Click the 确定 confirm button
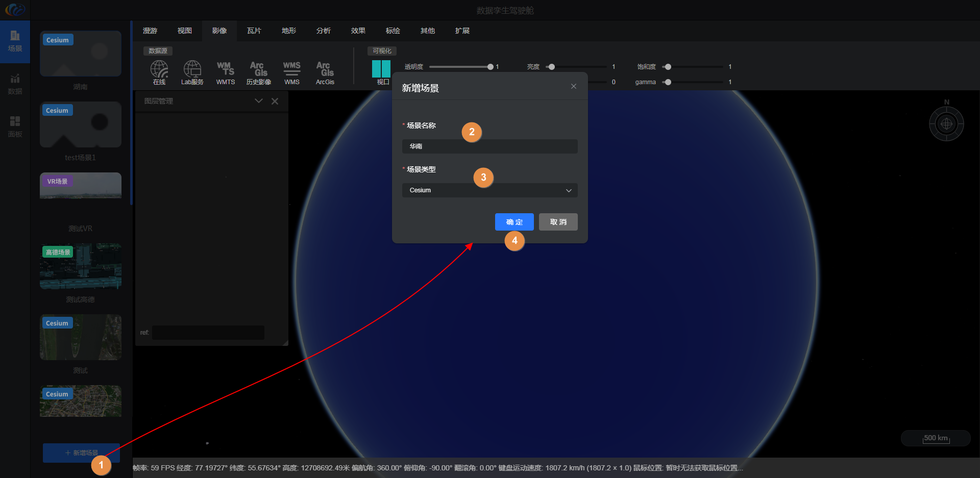Image resolution: width=980 pixels, height=478 pixels. tap(514, 222)
